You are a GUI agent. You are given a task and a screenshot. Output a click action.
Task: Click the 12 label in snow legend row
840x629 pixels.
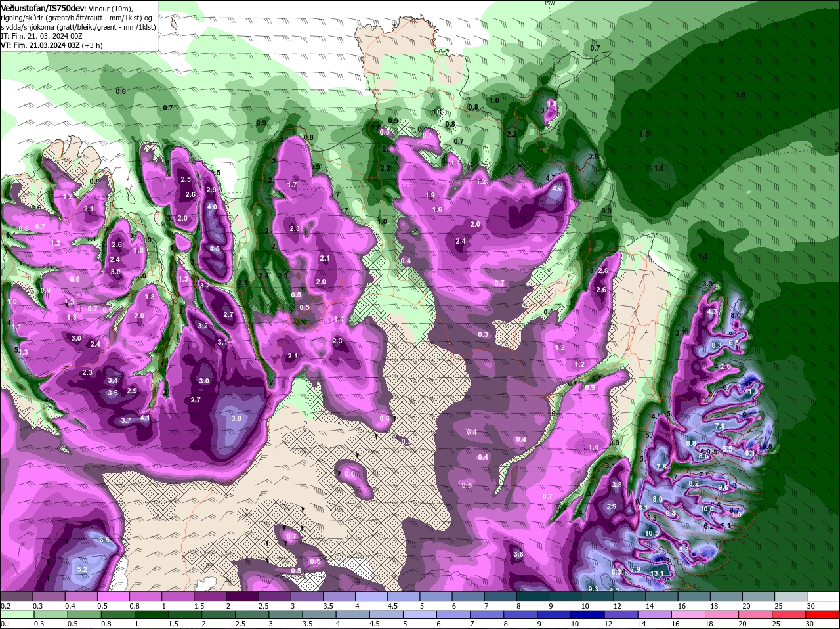[x=617, y=606]
